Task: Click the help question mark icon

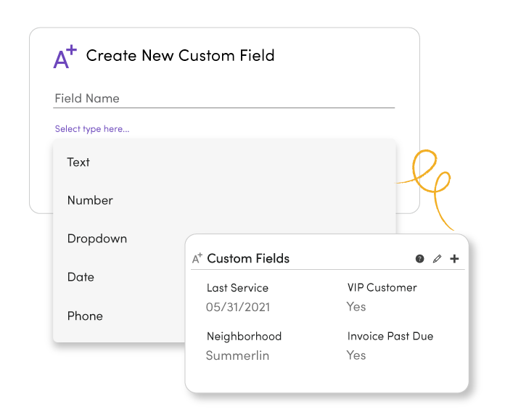Action: (419, 259)
